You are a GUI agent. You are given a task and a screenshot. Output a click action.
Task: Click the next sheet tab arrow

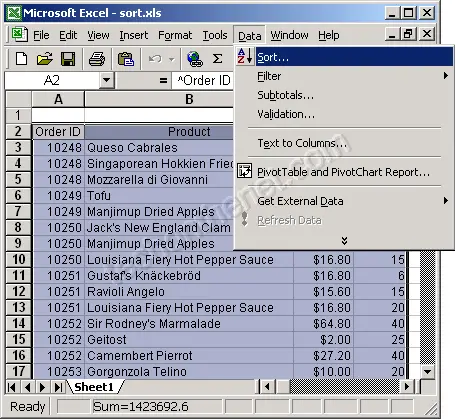(42, 387)
